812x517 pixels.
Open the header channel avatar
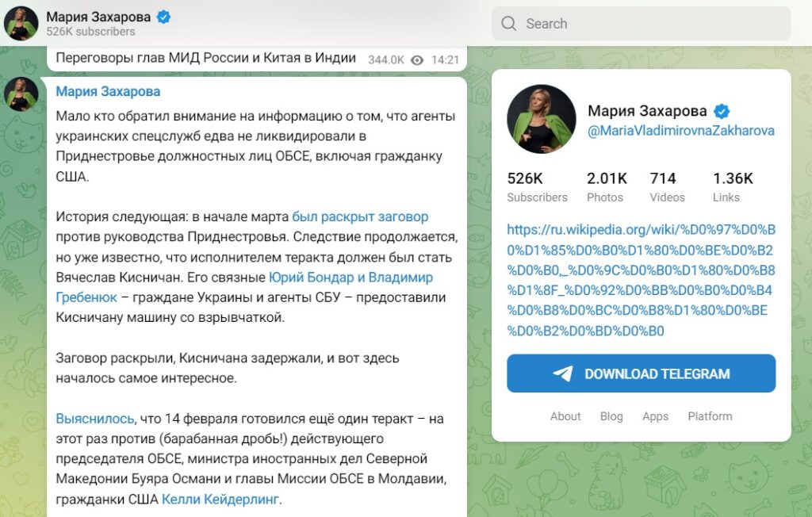point(21,24)
